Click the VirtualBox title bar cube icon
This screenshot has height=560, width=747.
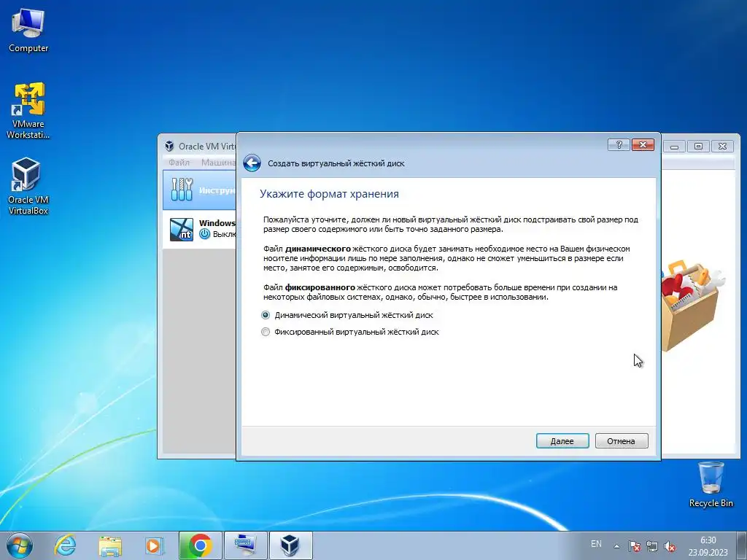pos(169,146)
